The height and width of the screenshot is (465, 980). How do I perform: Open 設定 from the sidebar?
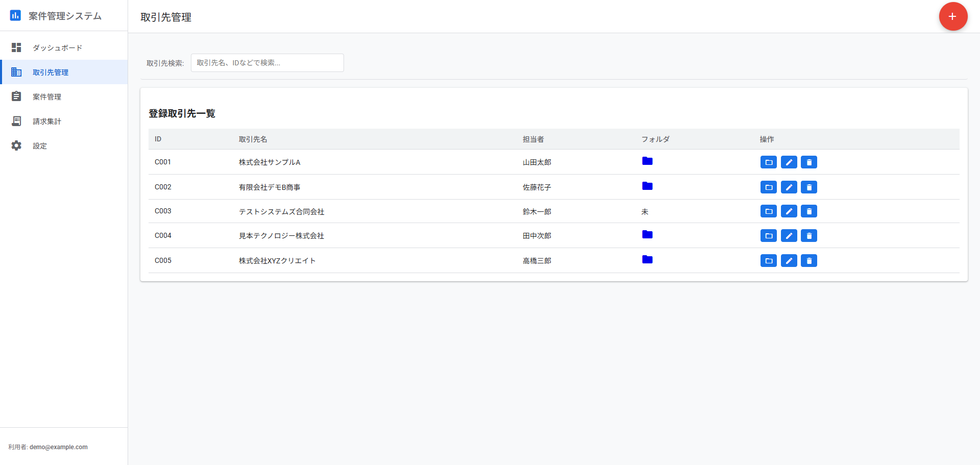pos(40,145)
